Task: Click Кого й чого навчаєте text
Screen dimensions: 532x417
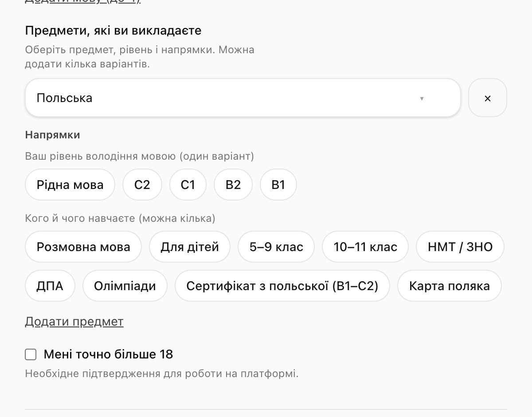Action: (81, 219)
